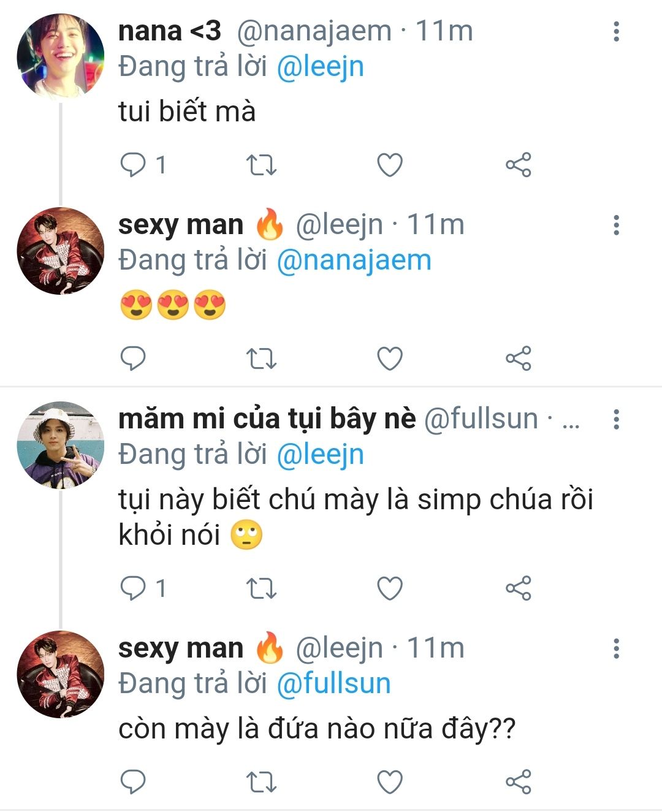Image resolution: width=662 pixels, height=812 pixels.
Task: Open more options on heart-eyes emoji tweet
Action: [616, 225]
